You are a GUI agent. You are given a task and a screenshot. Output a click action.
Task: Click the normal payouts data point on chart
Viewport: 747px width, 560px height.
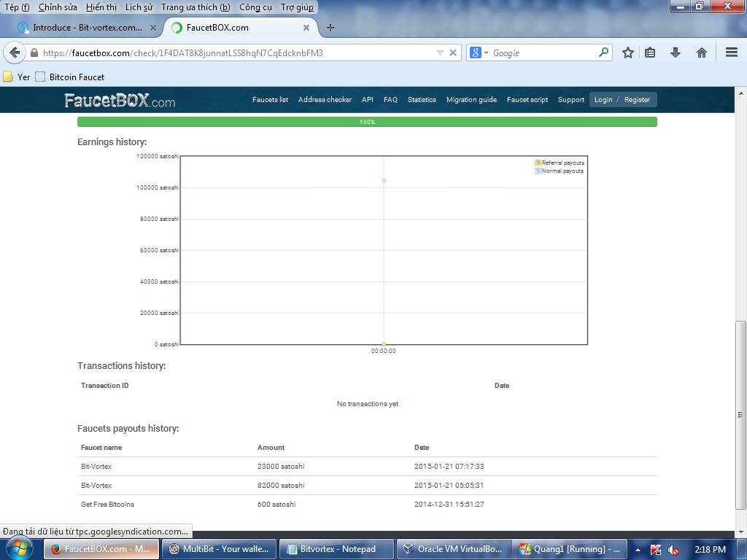click(384, 181)
